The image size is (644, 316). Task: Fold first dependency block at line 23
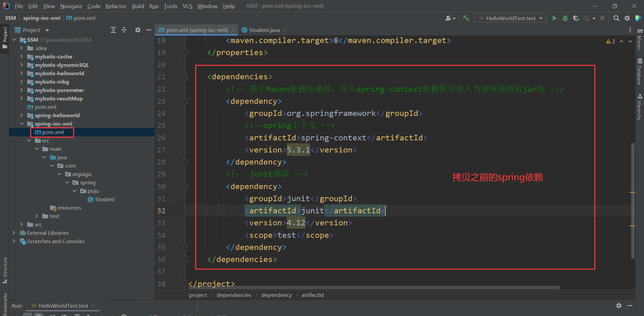[185, 101]
